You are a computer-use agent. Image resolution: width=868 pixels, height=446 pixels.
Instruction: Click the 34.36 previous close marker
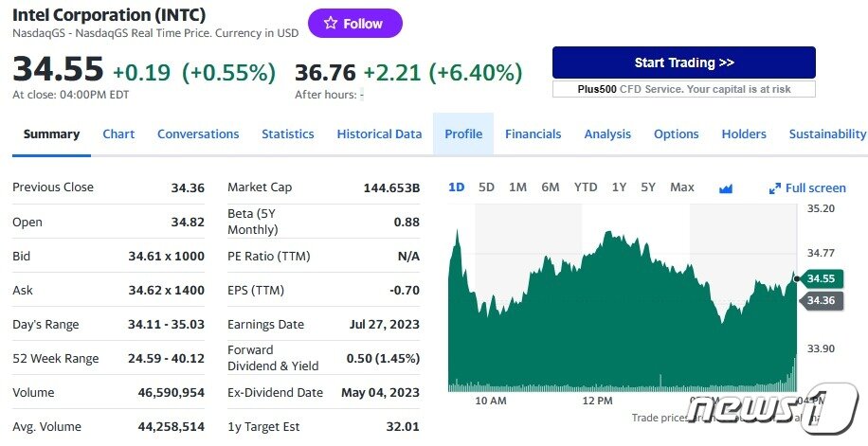point(821,300)
